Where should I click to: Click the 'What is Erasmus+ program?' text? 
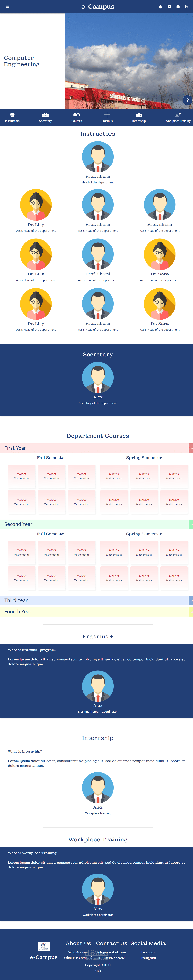pyautogui.click(x=32, y=650)
